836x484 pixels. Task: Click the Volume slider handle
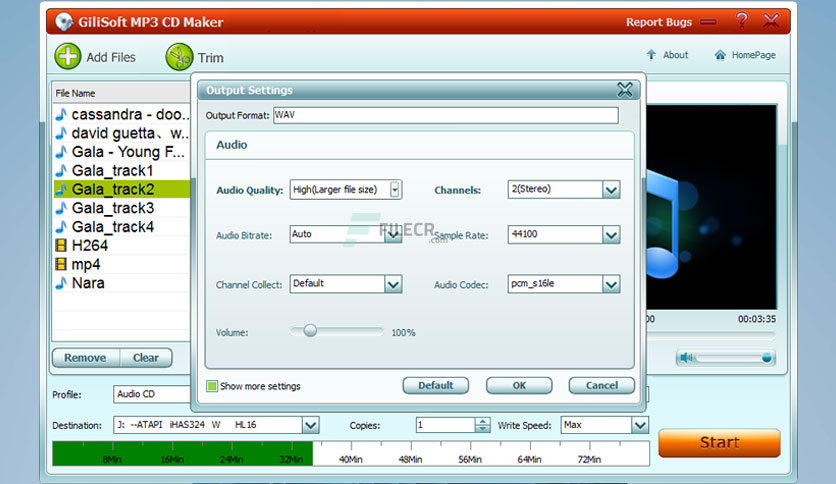click(x=310, y=331)
